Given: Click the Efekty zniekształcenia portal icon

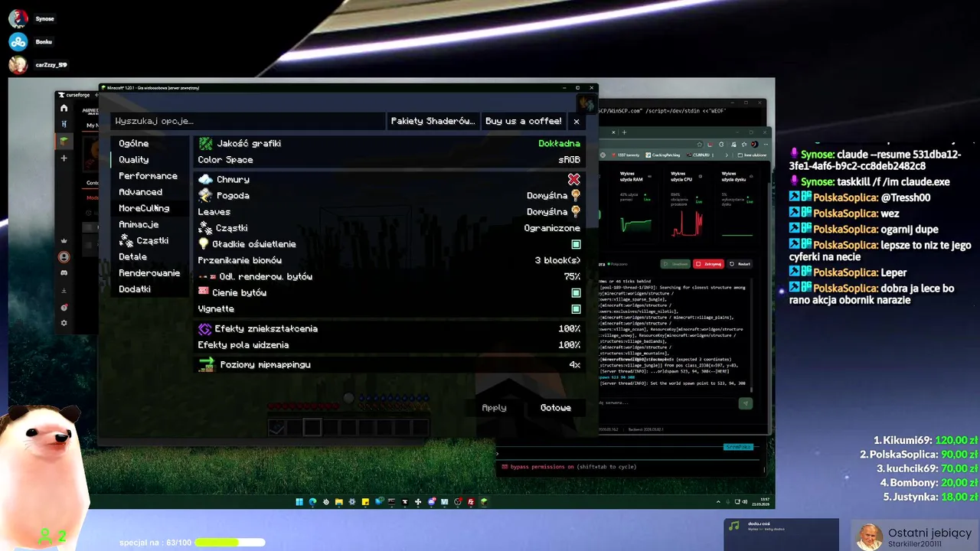Looking at the screenshot, I should [204, 329].
